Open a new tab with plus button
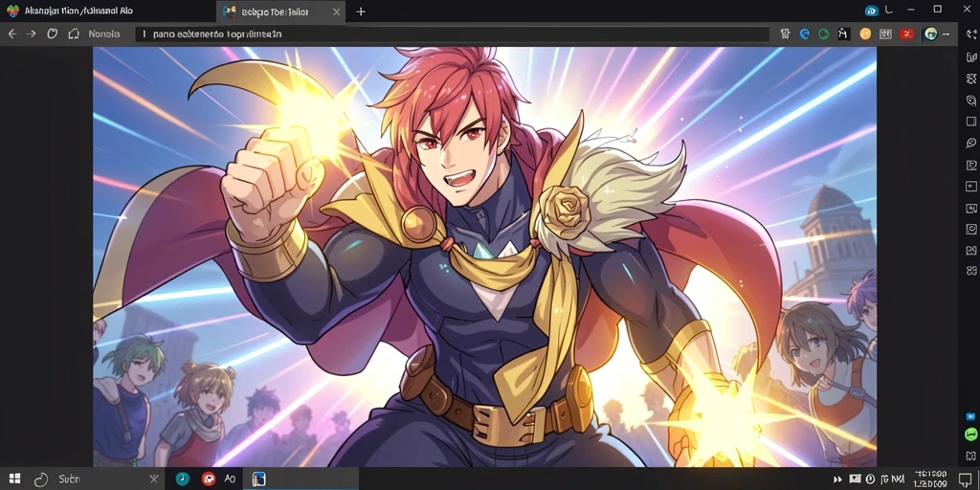The width and height of the screenshot is (980, 490). 361,11
